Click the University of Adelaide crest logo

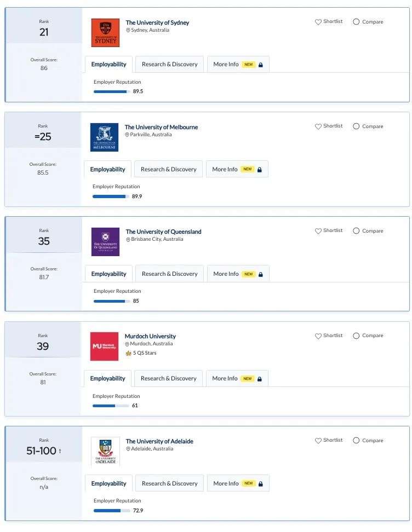(105, 451)
